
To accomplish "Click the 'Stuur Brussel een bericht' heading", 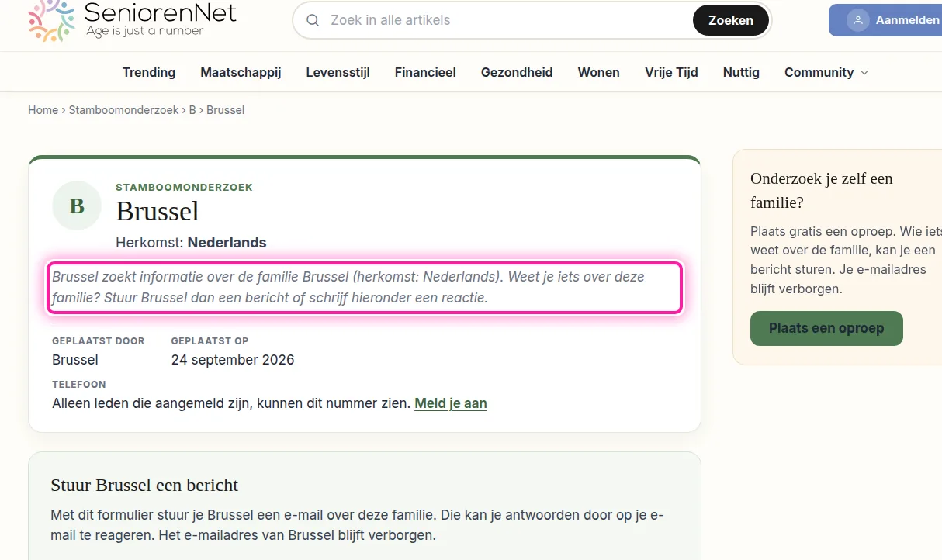I will pos(144,486).
